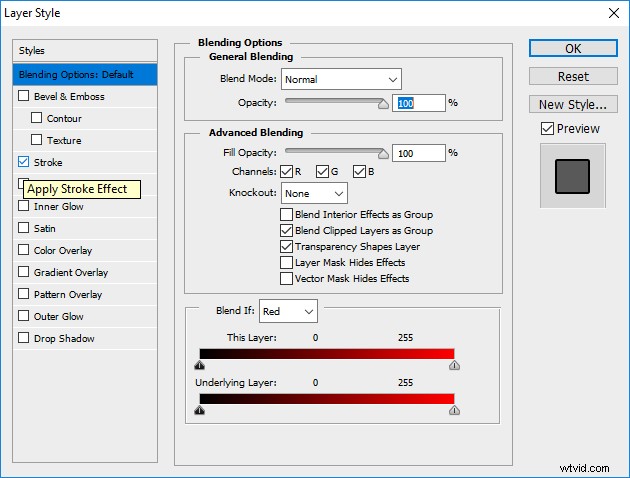630x478 pixels.
Task: Open the Inner Glow settings row
Action: [85, 206]
